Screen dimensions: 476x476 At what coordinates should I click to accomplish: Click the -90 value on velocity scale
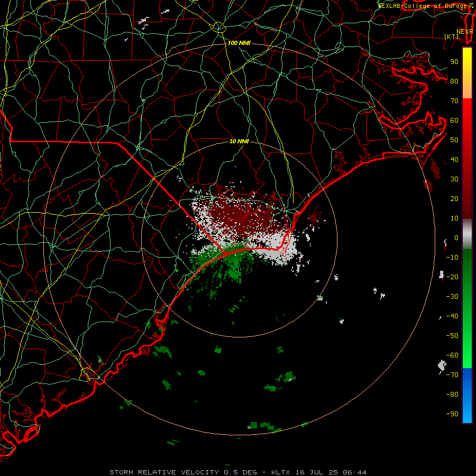(452, 414)
